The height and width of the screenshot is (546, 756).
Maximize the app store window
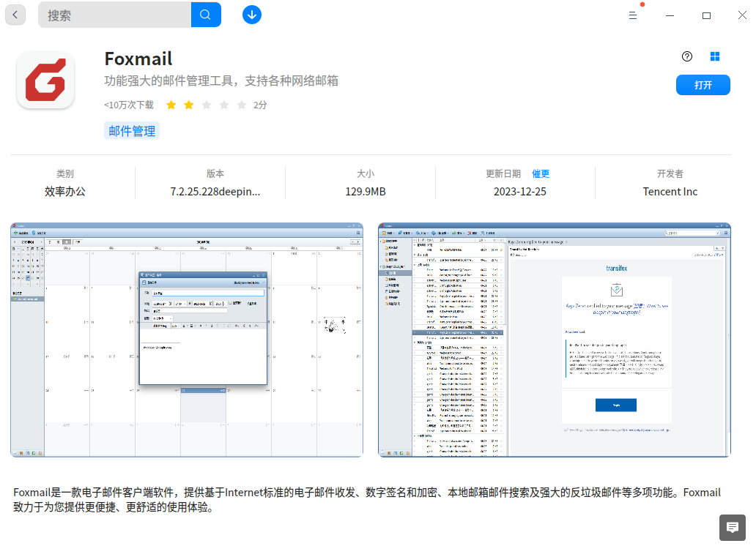coord(706,15)
